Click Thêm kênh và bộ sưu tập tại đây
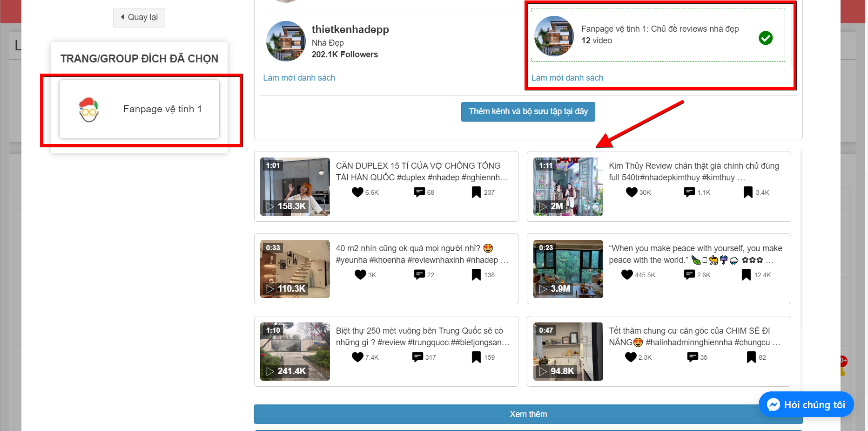Image resolution: width=868 pixels, height=431 pixels. [528, 112]
